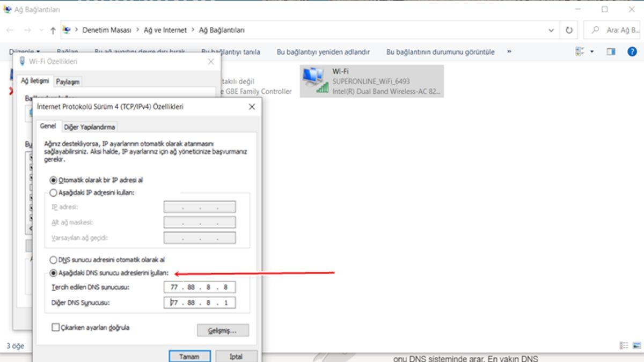
Task: Select 'Otomatik olarak bir IP adresi al'
Action: (53, 181)
